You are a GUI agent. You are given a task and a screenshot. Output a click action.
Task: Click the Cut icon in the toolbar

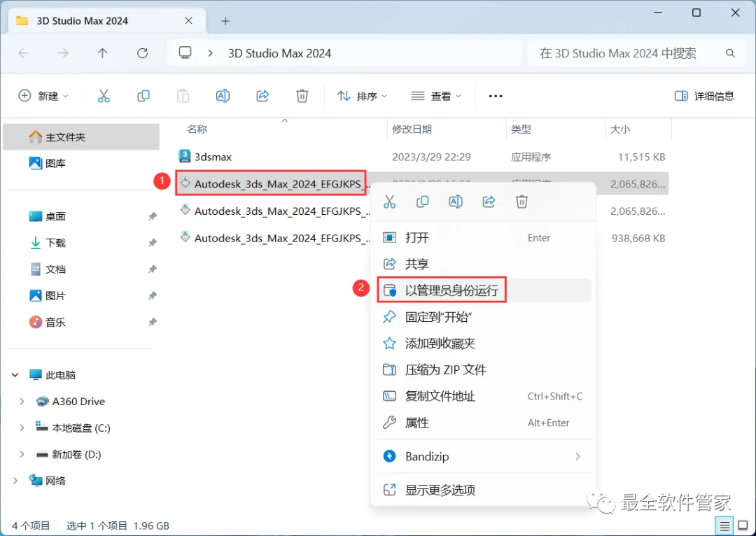pos(104,96)
